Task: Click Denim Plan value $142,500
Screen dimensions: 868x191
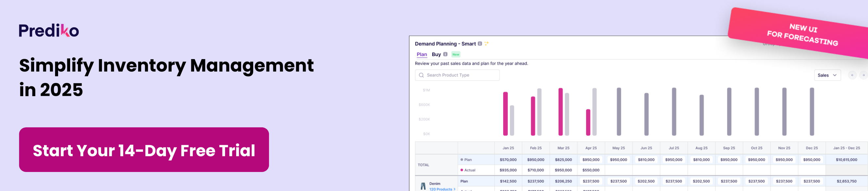Action: 508,181
